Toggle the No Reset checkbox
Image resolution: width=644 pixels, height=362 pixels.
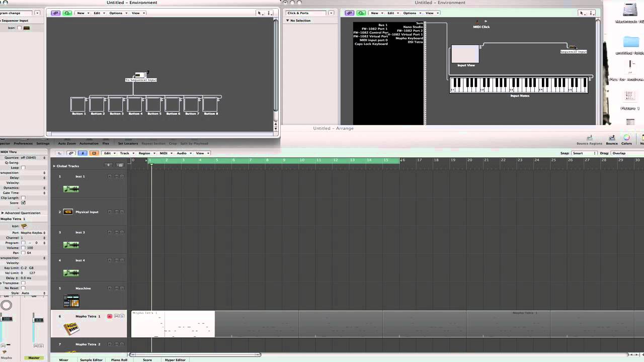click(23, 288)
